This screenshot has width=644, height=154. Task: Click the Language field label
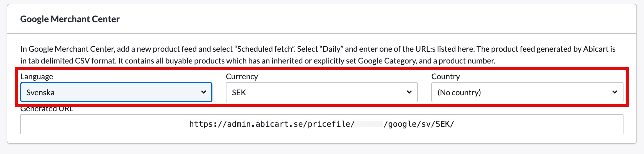(37, 76)
